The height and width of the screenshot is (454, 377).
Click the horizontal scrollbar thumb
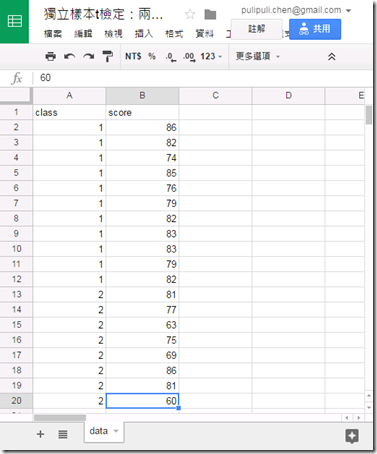(x=60, y=418)
